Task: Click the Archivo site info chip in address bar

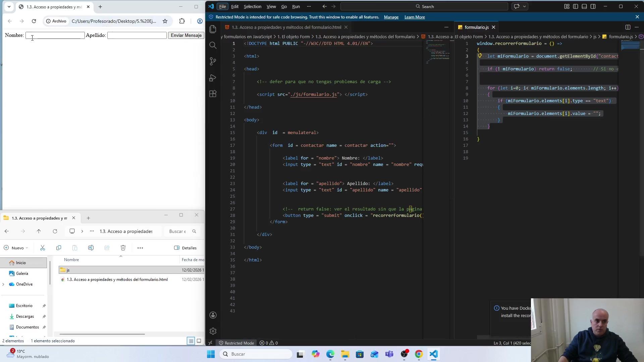Action: [x=56, y=21]
